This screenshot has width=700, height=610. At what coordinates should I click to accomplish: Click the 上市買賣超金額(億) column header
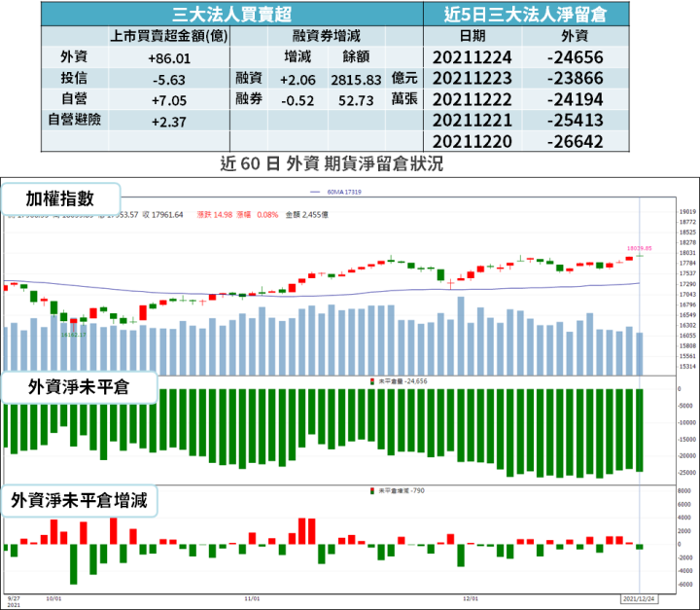[169, 36]
